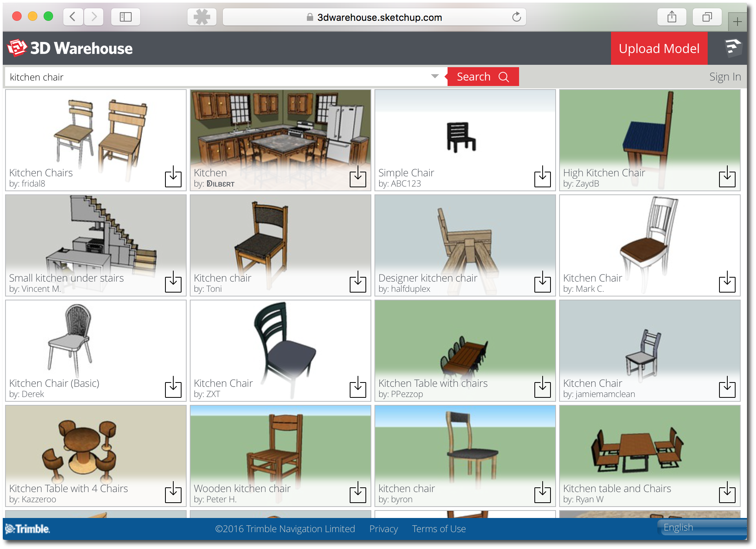Click author name 'by: PPezzop'
Image resolution: width=756 pixels, height=549 pixels.
point(401,394)
